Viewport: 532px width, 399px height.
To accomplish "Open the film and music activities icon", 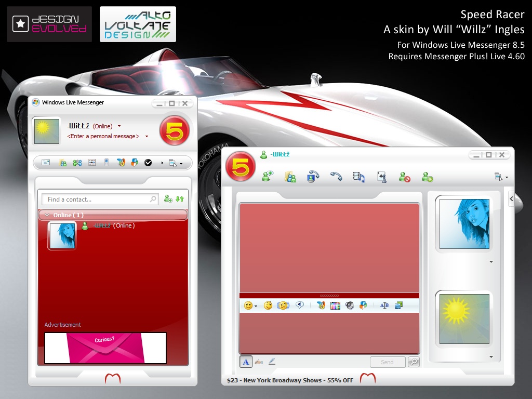I will [x=358, y=177].
